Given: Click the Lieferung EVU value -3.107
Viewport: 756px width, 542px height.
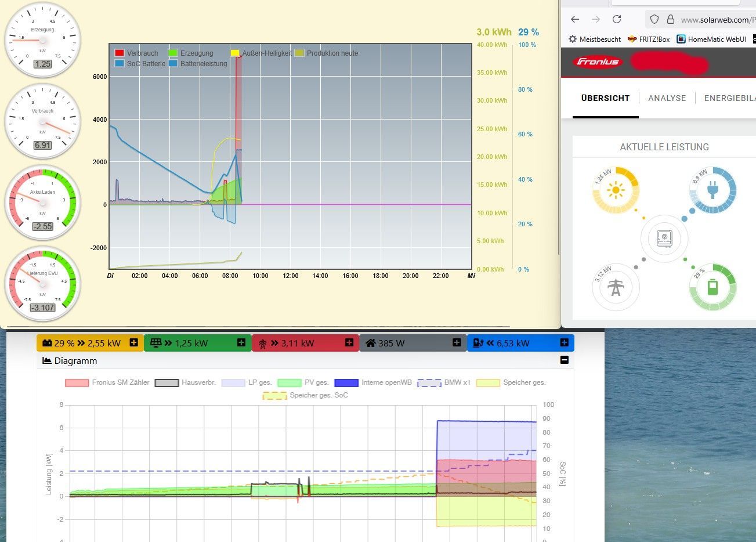Looking at the screenshot, I should [42, 308].
